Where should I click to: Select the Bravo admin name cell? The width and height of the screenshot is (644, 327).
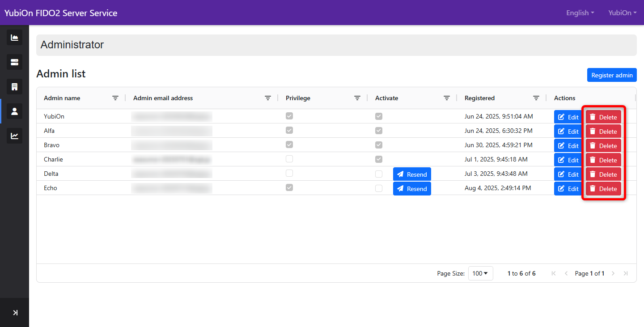point(51,145)
